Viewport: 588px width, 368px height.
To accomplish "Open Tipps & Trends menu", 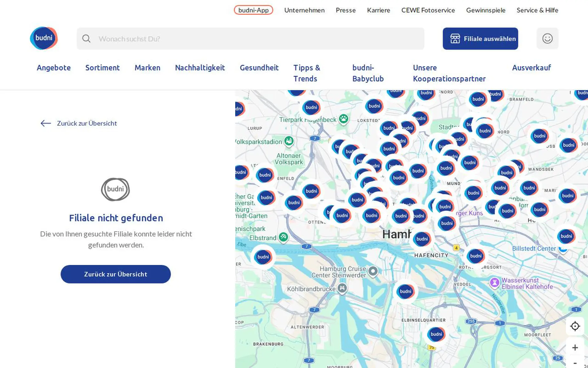I will [307, 73].
